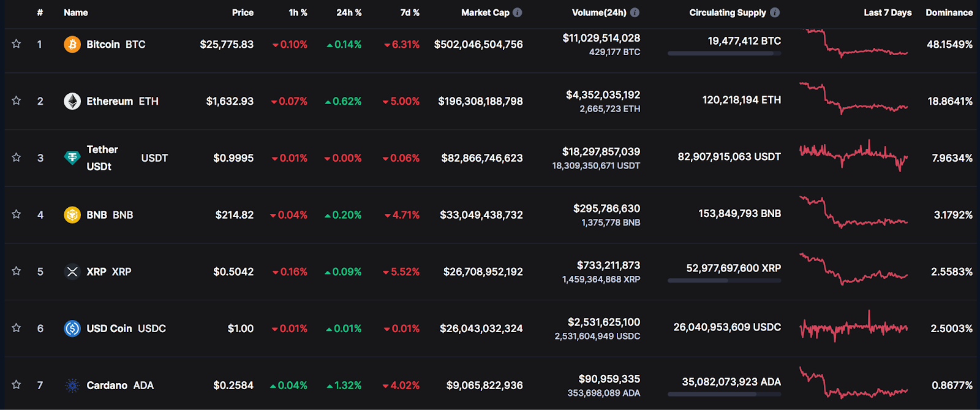This screenshot has height=410, width=980.
Task: Click the Volume(24h) info icon
Action: (x=635, y=12)
